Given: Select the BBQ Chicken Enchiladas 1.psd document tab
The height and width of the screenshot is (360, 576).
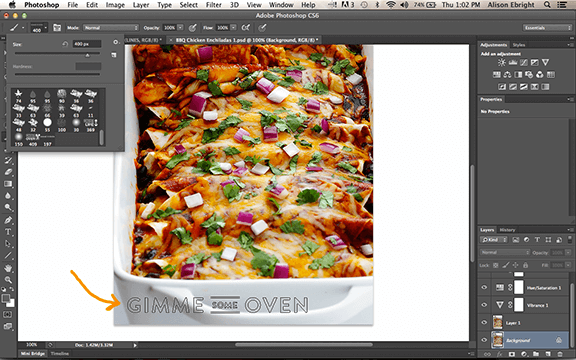Looking at the screenshot, I should pos(245,39).
